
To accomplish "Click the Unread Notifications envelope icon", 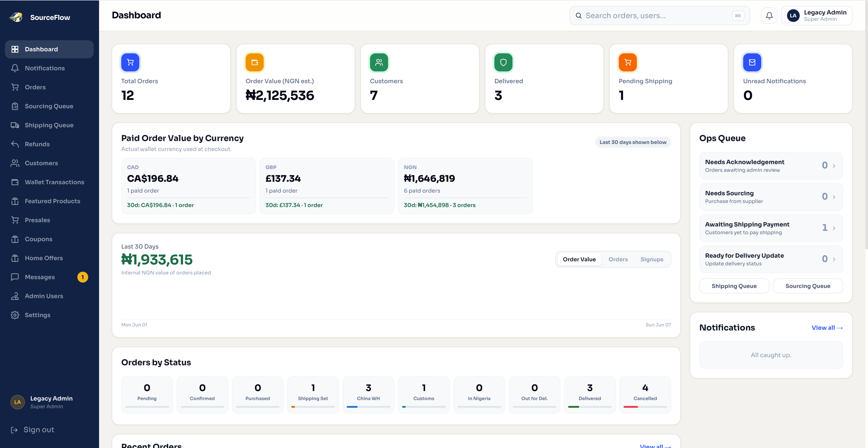I will click(x=752, y=62).
